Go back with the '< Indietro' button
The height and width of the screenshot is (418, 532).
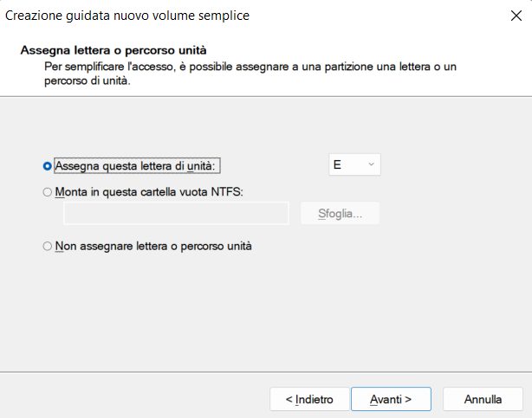point(309,399)
